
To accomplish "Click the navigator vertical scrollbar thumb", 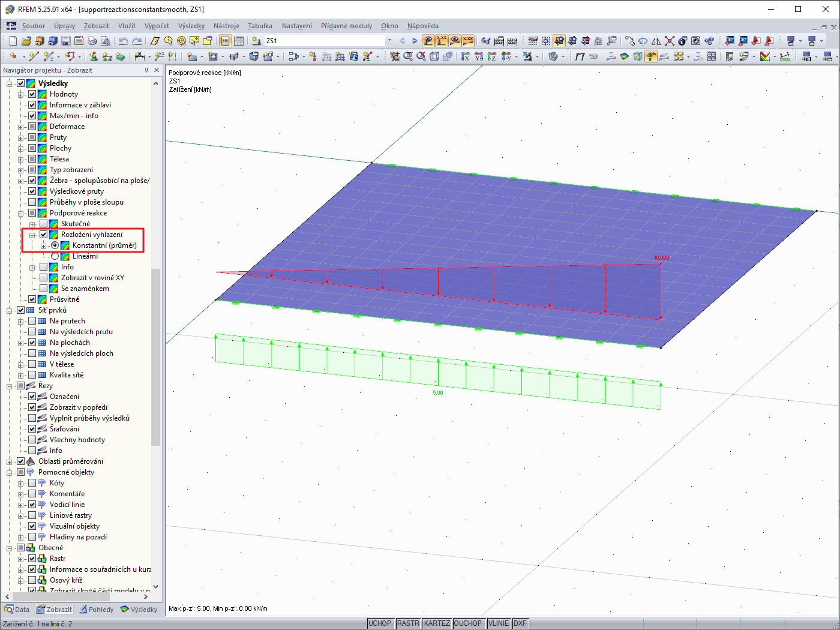I will tap(156, 357).
